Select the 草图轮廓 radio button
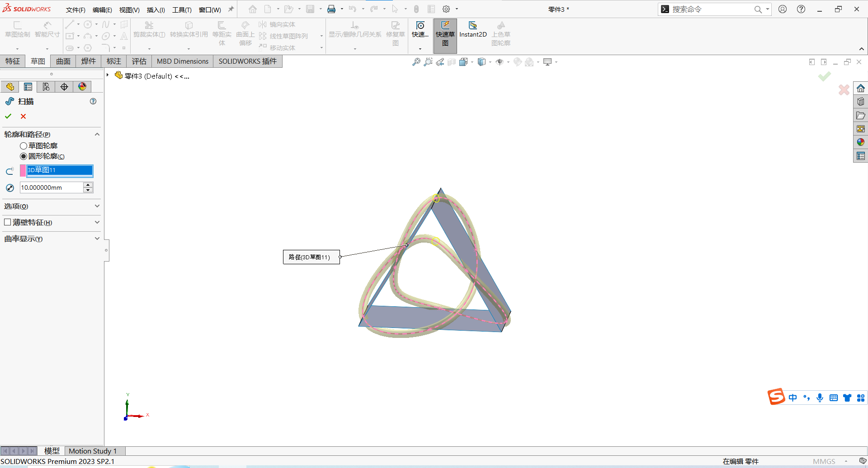 [24, 145]
